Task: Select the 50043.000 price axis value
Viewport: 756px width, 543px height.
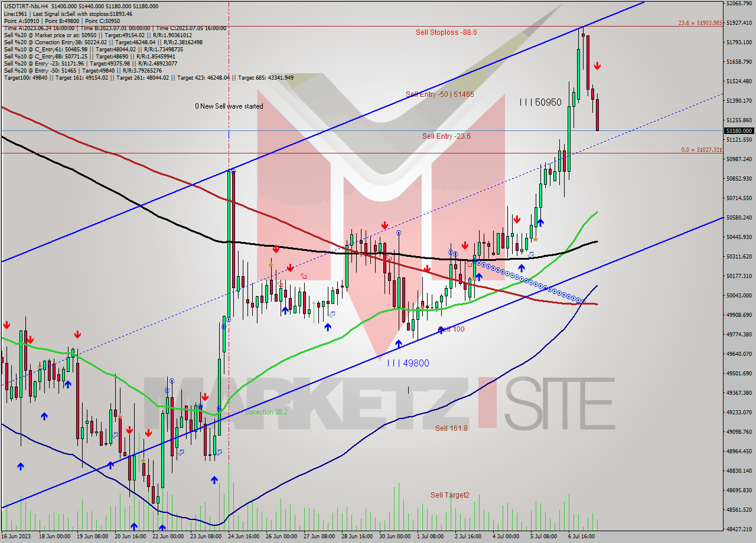Action: [x=739, y=296]
